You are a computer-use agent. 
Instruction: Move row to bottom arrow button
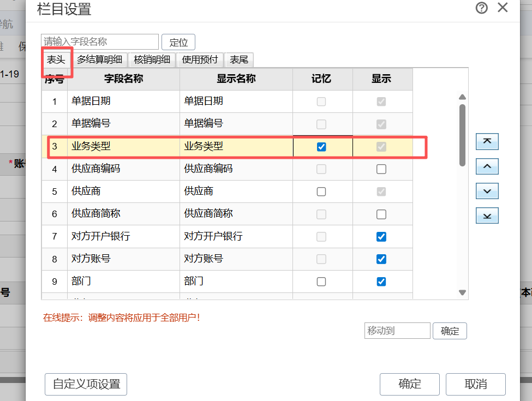(487, 216)
